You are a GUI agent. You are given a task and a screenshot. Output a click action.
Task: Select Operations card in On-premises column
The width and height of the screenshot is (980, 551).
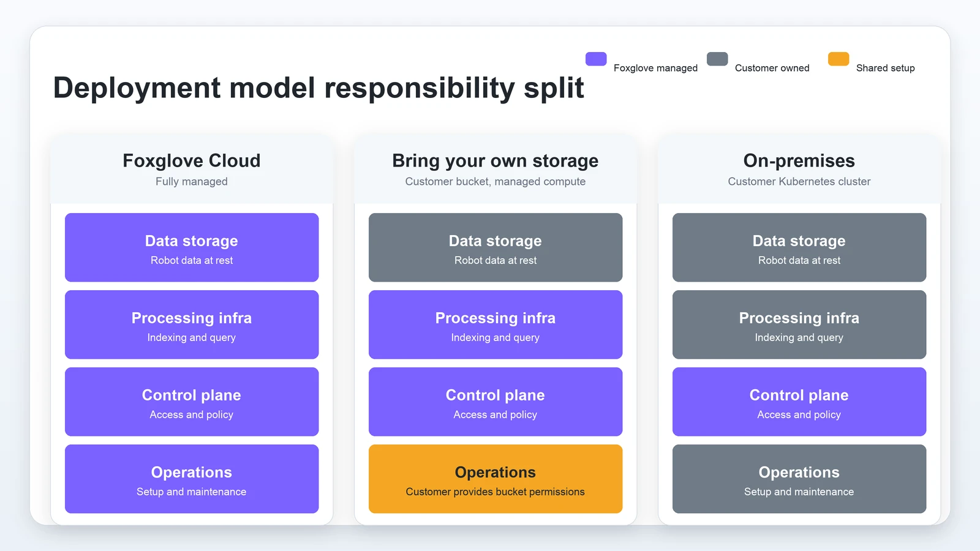tap(799, 479)
